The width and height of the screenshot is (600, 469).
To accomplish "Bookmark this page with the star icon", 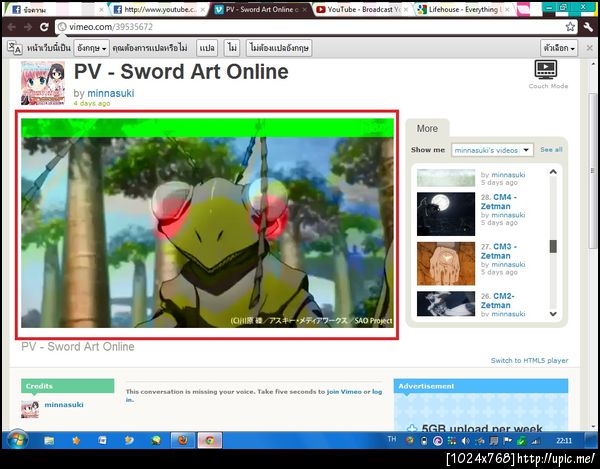I will click(x=570, y=27).
